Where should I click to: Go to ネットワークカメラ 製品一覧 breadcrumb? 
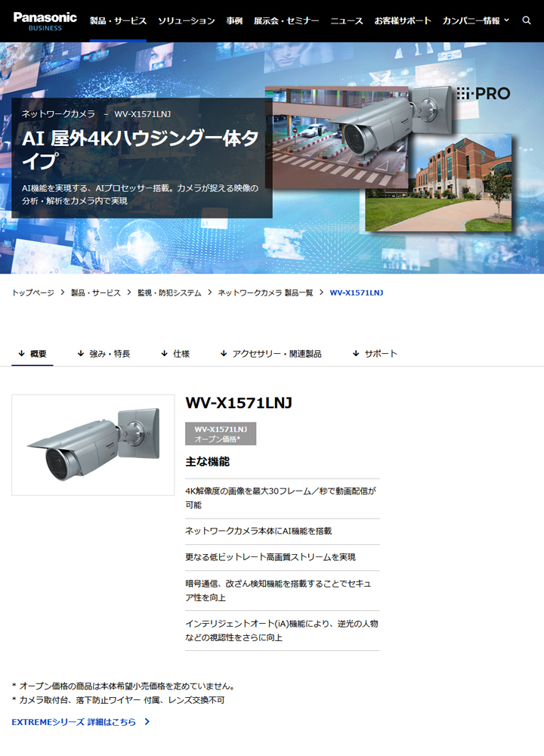(x=265, y=293)
